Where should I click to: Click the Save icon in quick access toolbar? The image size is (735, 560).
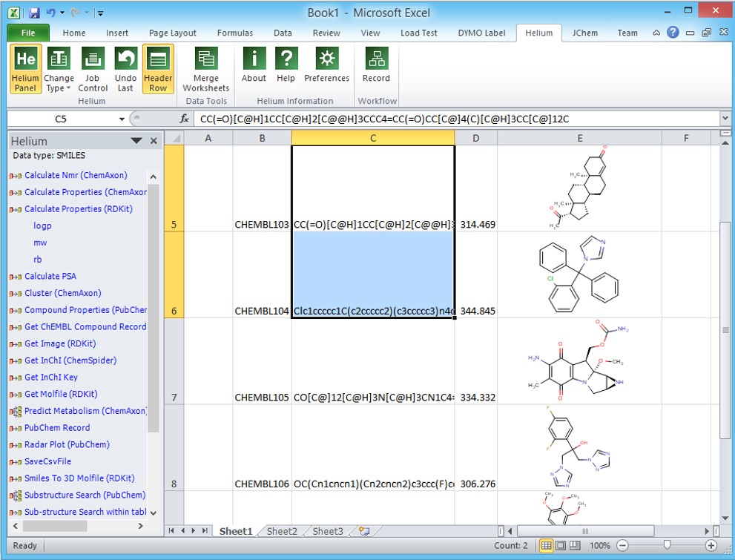click(x=33, y=13)
